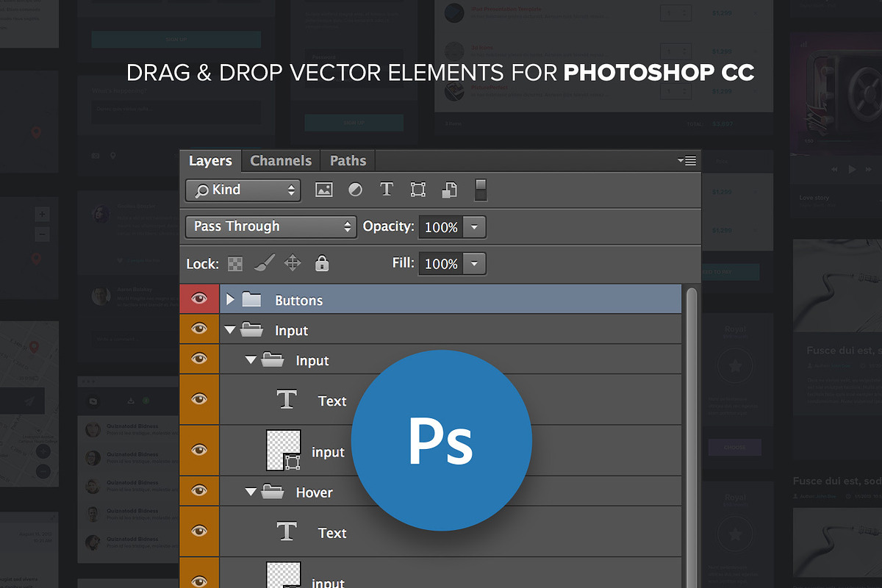Toggle visibility of nested Input subgroup
Screen dimensions: 882x588
tap(199, 359)
